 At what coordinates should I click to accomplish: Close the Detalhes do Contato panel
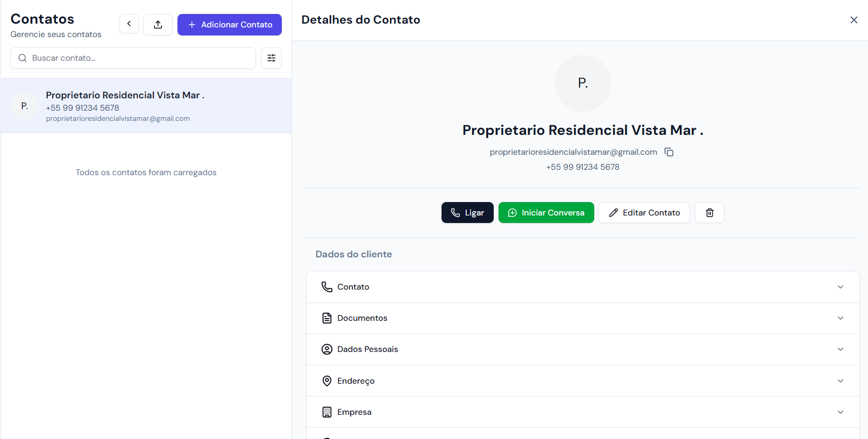coord(853,20)
